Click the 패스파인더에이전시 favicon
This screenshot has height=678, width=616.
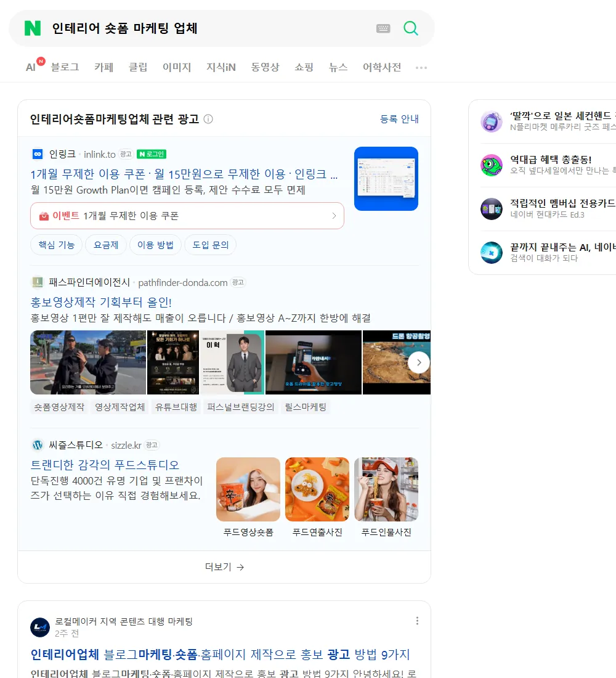point(38,282)
